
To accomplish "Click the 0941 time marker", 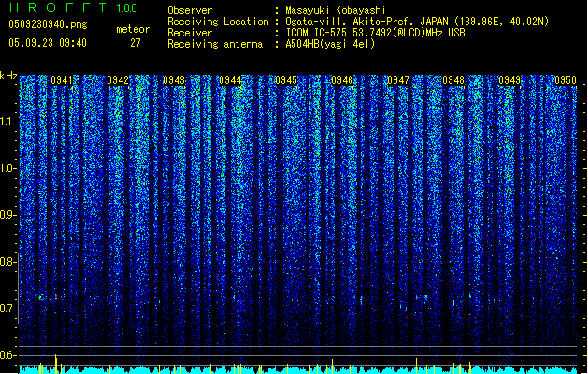I will coord(62,80).
